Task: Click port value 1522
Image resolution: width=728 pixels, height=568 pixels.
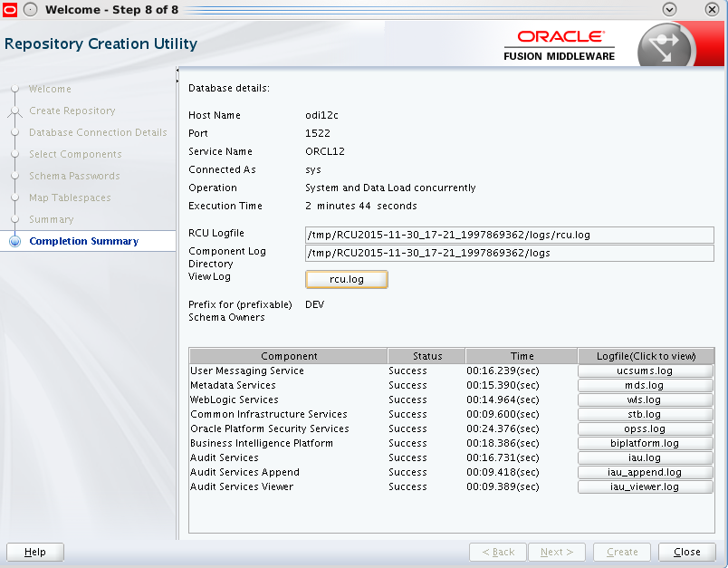Action: click(x=318, y=133)
